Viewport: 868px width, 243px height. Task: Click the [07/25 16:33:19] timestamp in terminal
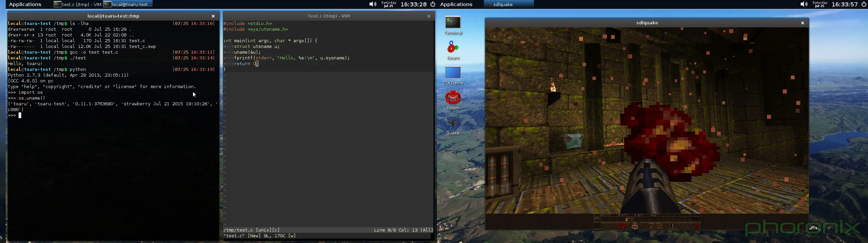194,70
